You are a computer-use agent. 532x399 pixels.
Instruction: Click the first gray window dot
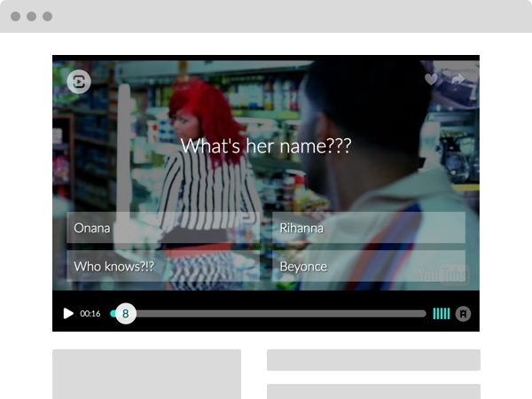pos(16,16)
